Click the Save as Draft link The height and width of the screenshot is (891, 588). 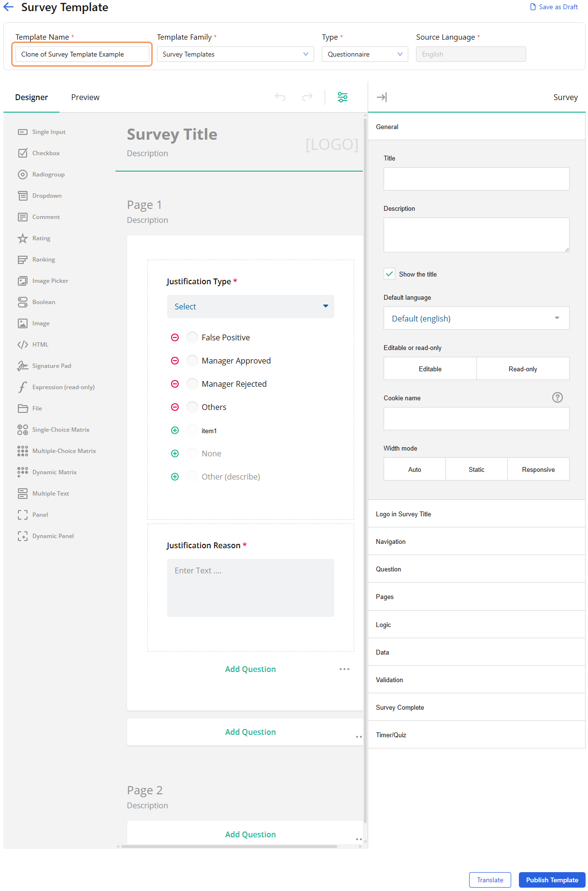(554, 7)
